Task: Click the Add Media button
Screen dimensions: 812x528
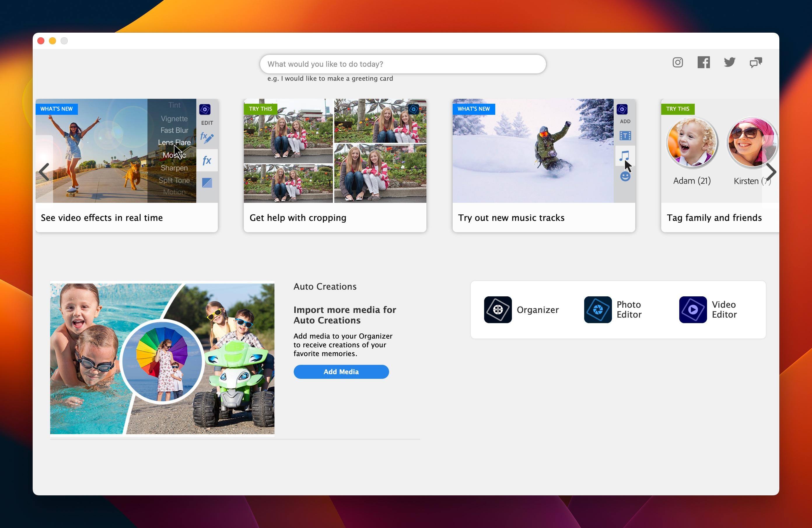Action: point(341,372)
